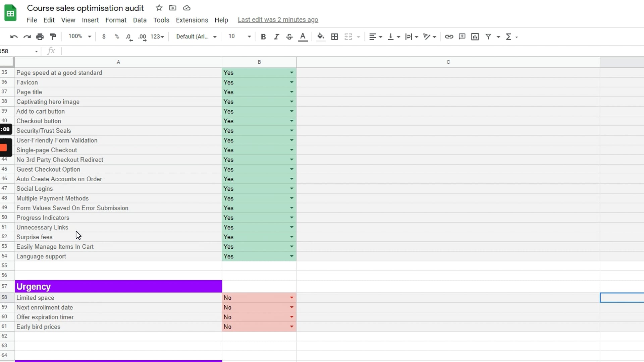The width and height of the screenshot is (644, 362).
Task: Open Last edit was 2 minutes ago link
Action: pos(278,20)
